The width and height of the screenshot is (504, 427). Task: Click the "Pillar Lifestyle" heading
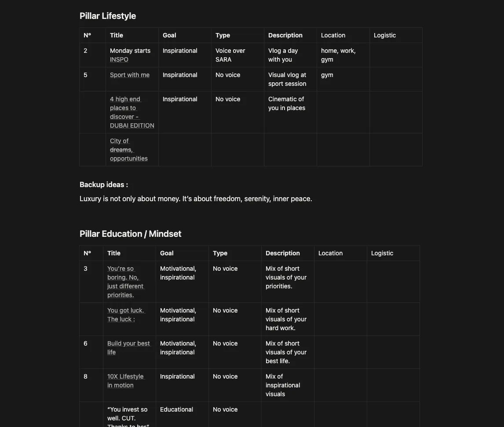point(108,16)
